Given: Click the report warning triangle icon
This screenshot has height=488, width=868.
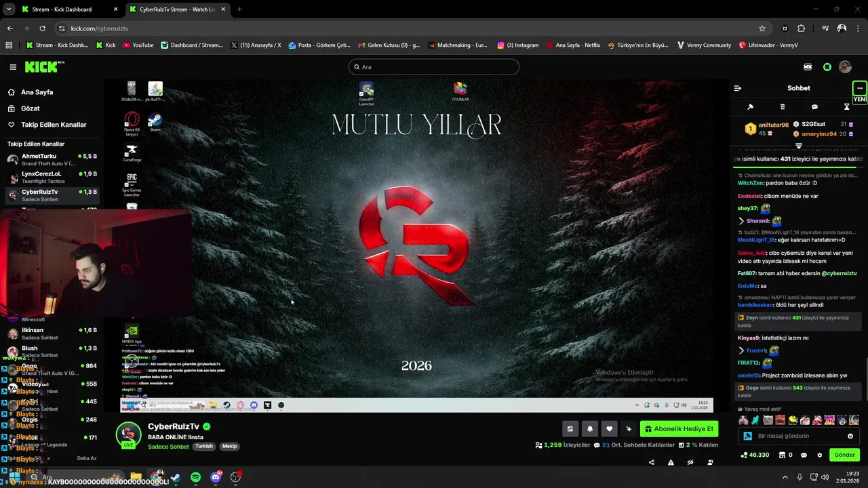Looking at the screenshot, I should (x=671, y=462).
